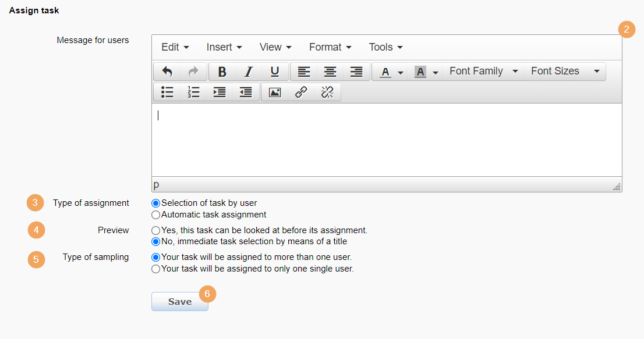Click the Undo arrow icon
Image resolution: width=644 pixels, height=339 pixels.
tap(167, 72)
